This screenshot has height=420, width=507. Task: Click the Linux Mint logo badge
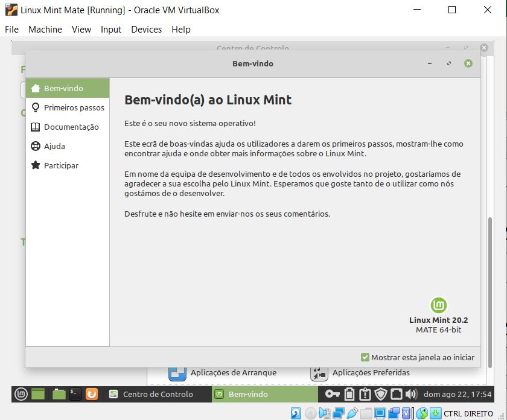point(438,306)
